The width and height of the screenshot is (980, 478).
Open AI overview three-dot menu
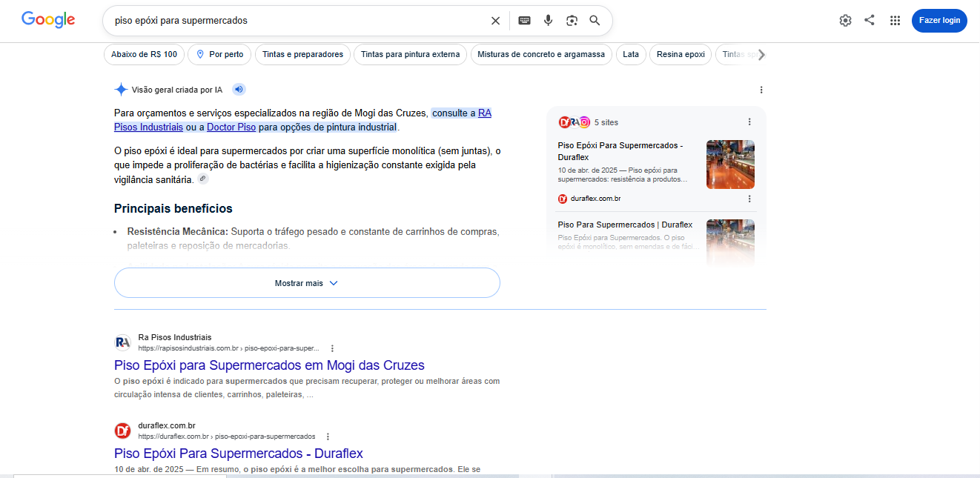pos(761,90)
